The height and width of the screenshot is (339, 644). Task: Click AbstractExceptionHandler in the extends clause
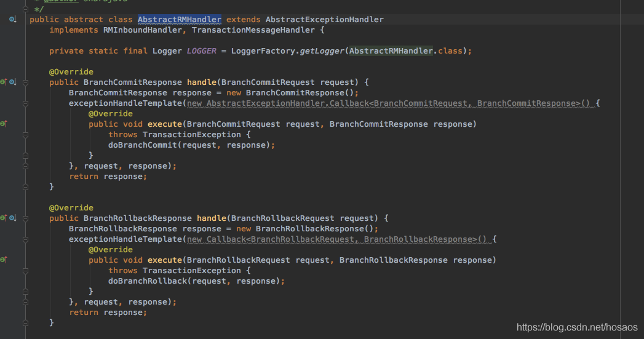pyautogui.click(x=324, y=20)
